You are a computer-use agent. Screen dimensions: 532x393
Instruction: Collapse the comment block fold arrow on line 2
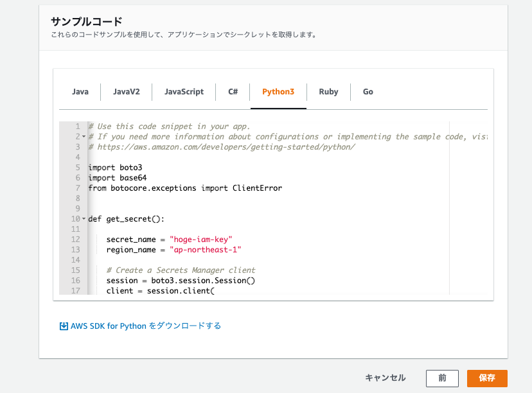pyautogui.click(x=83, y=136)
